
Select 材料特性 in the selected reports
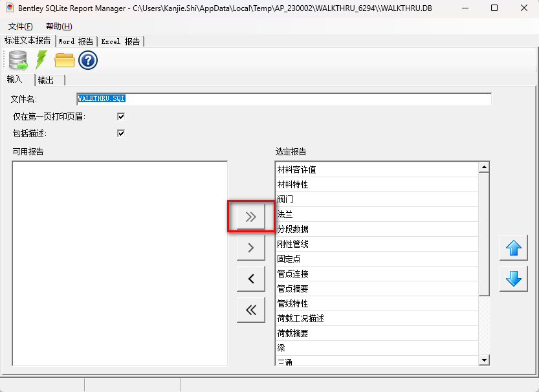click(x=377, y=184)
